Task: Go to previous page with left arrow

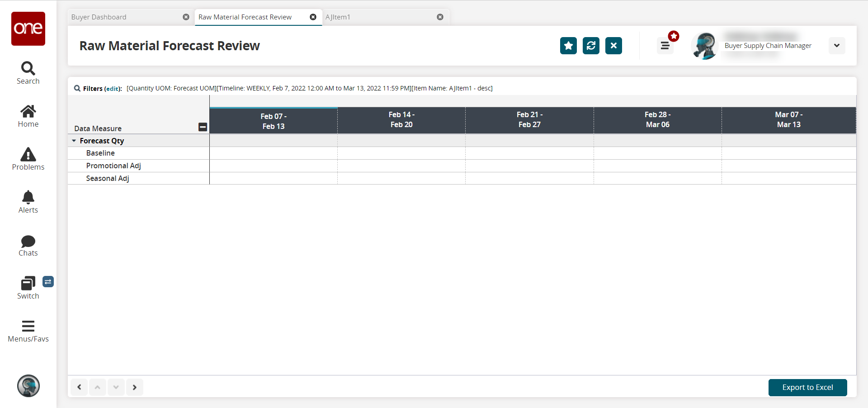Action: pyautogui.click(x=79, y=387)
